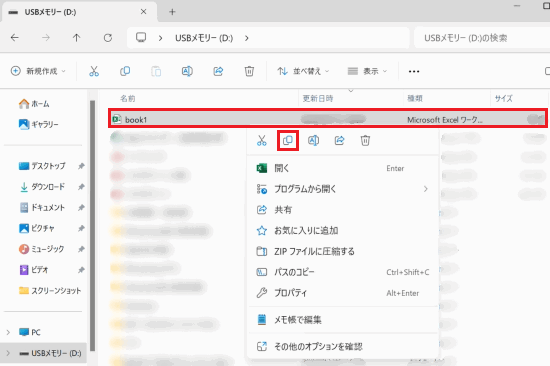550x366 pixels.
Task: Open the プログラムから開く submenu arrow
Action: (x=425, y=189)
